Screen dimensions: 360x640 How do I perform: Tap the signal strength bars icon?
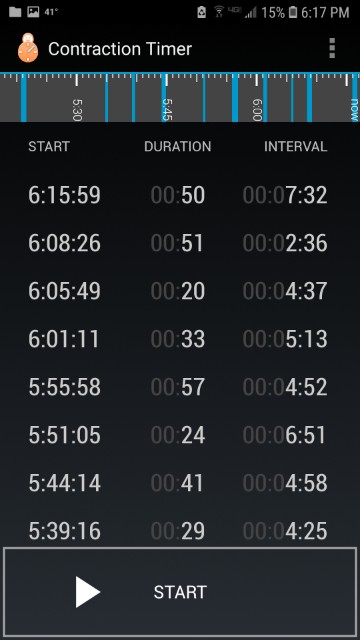coord(250,13)
